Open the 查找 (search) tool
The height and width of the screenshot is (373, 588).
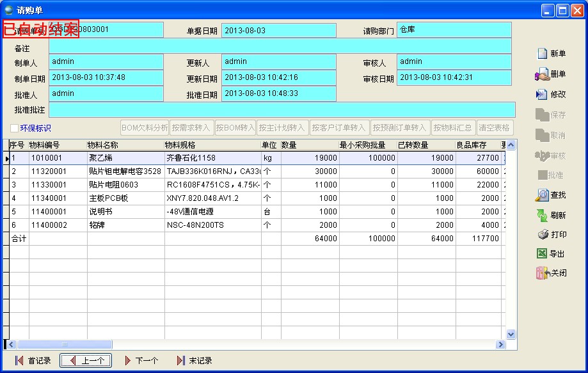[551, 195]
